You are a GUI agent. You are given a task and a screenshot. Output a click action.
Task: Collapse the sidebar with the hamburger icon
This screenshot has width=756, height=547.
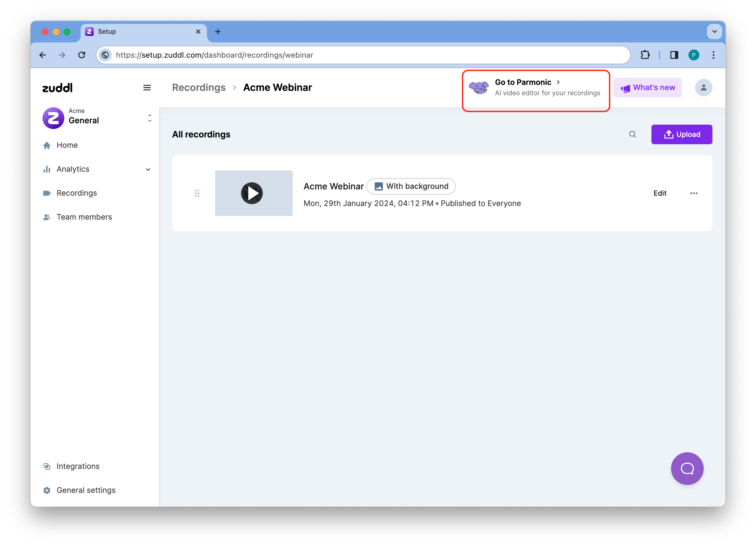point(147,88)
